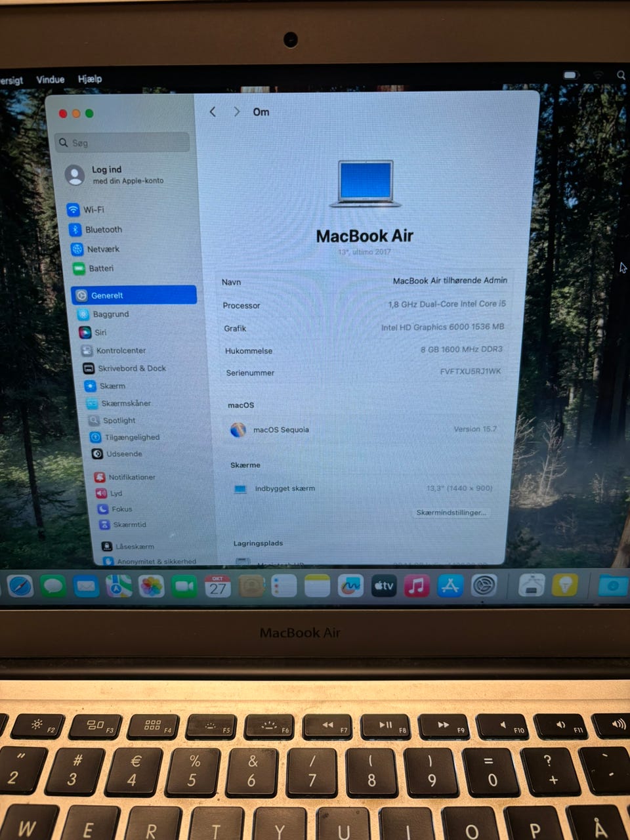Open Contacts from the Dock
The height and width of the screenshot is (840, 630).
(x=251, y=586)
